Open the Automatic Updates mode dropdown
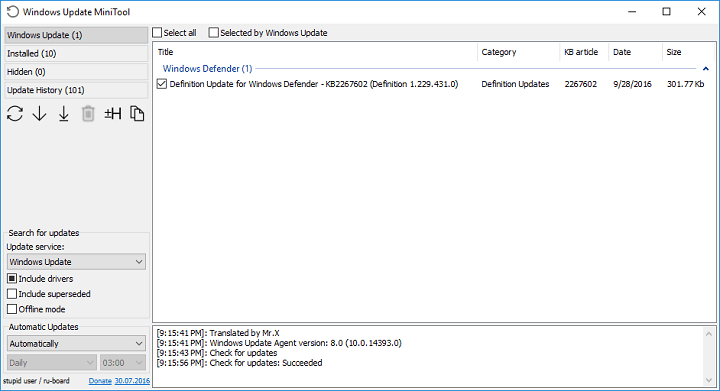Image resolution: width=720 pixels, height=391 pixels. click(x=76, y=344)
